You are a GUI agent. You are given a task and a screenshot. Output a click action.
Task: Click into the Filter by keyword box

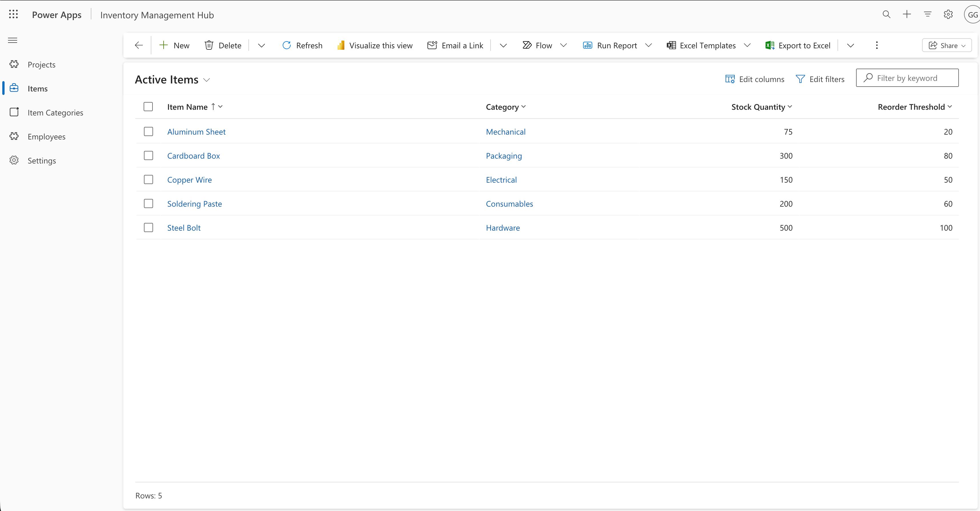913,78
